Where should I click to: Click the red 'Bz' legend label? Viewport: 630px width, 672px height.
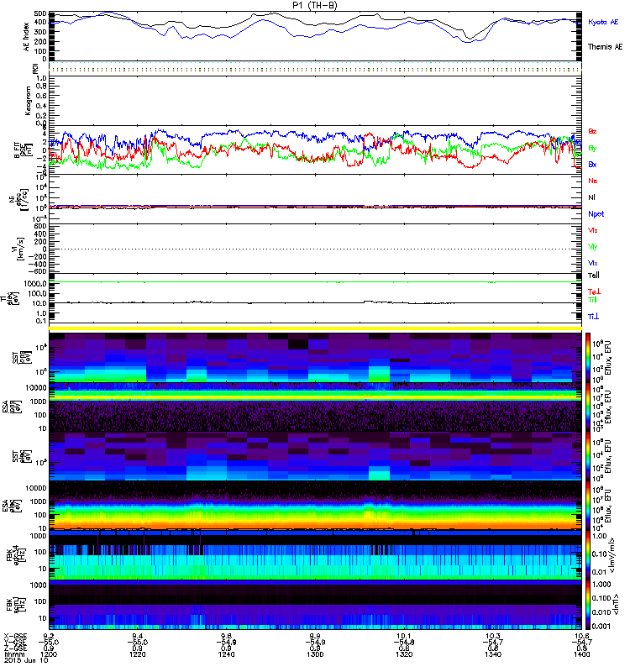tap(592, 131)
